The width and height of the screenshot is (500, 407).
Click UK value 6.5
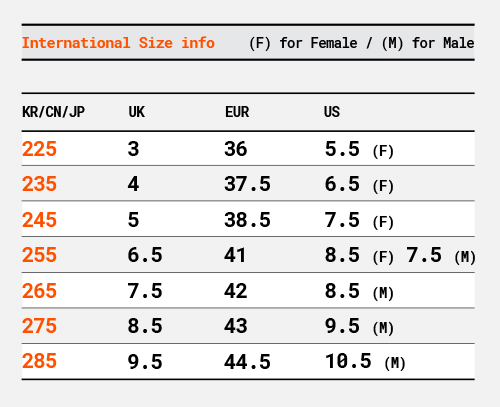tap(145, 255)
